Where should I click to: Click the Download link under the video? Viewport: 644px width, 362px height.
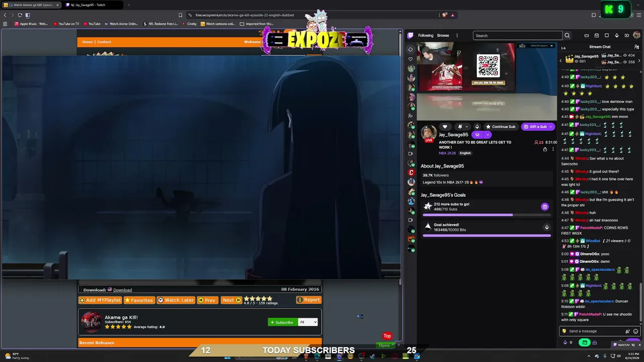[x=122, y=290]
